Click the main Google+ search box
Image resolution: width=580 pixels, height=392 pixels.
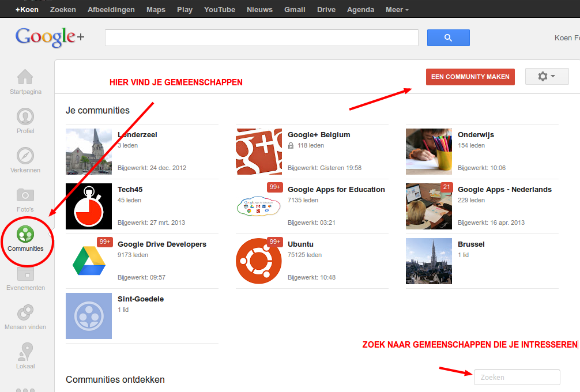coord(262,37)
